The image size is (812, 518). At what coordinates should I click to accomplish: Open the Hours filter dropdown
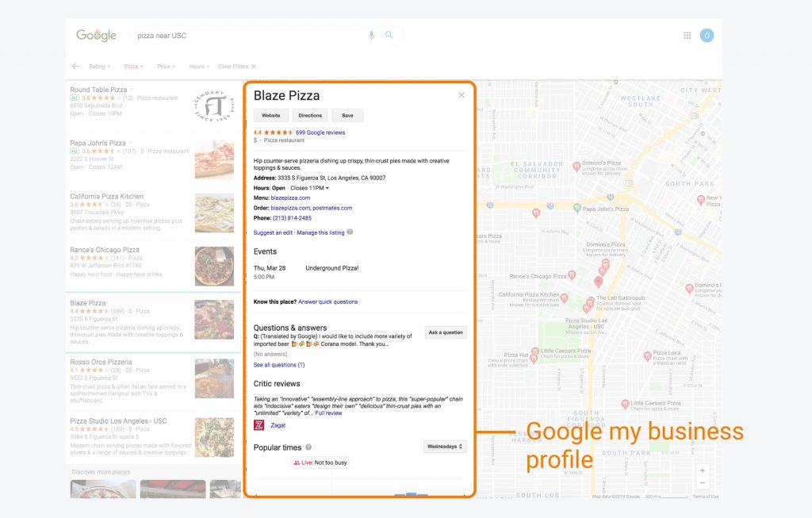click(199, 67)
